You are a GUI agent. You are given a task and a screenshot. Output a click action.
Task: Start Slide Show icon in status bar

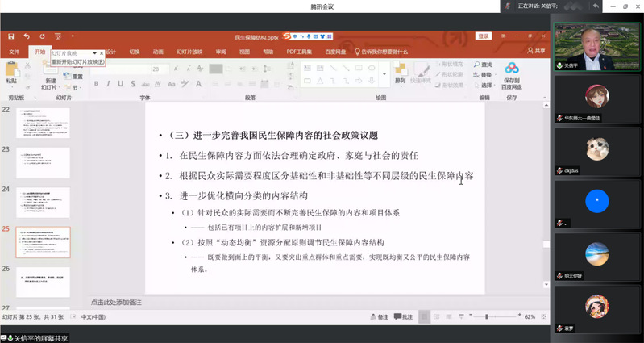click(461, 316)
